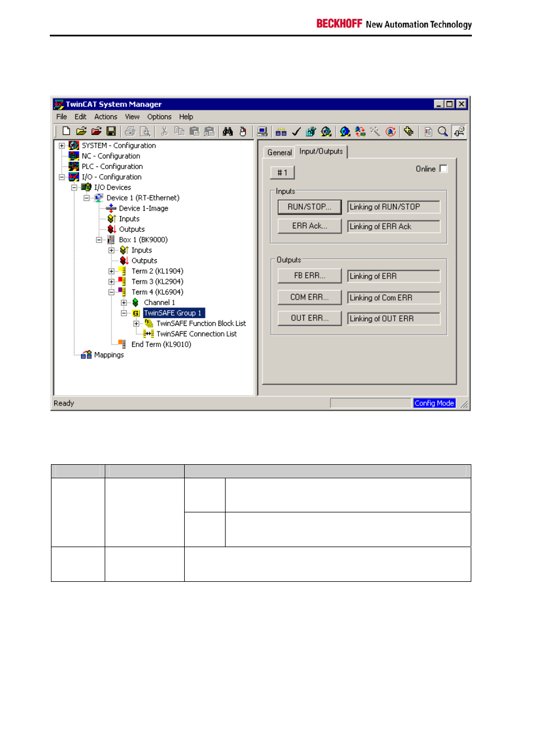Expand Term 2 (KL1904) node
The image size is (534, 756).
point(111,272)
